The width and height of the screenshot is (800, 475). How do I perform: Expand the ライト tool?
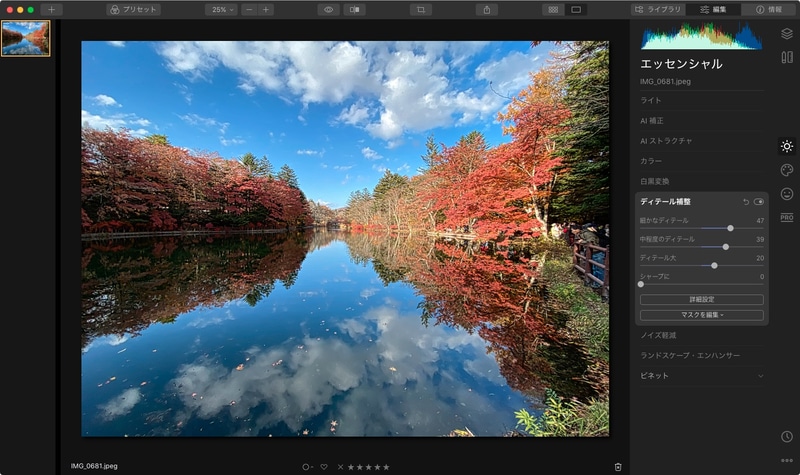(x=702, y=101)
